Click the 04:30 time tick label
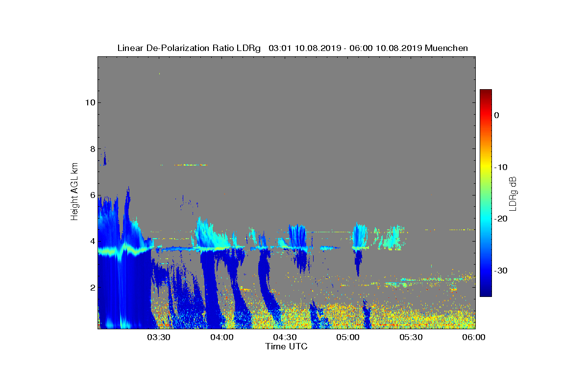This screenshot has width=588, height=392. pos(286,338)
